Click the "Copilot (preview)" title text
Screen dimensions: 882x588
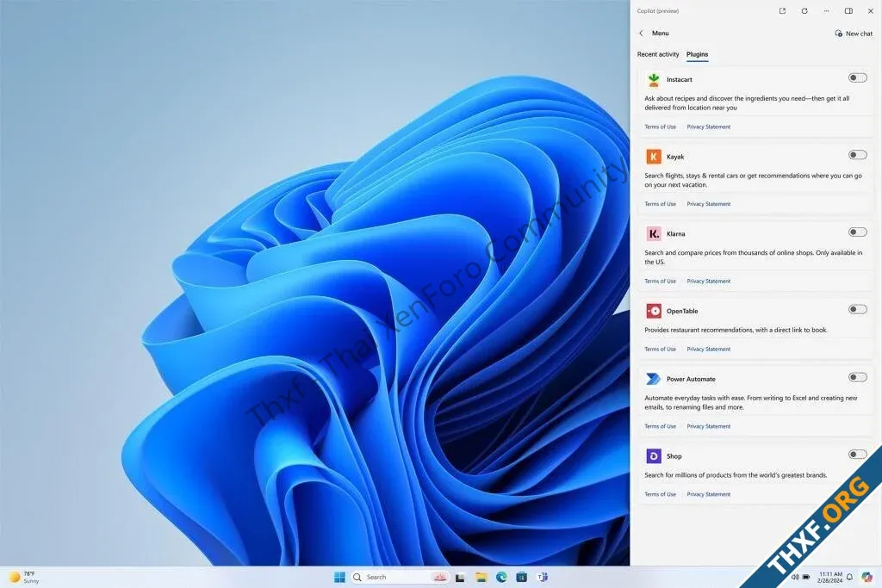click(x=657, y=10)
